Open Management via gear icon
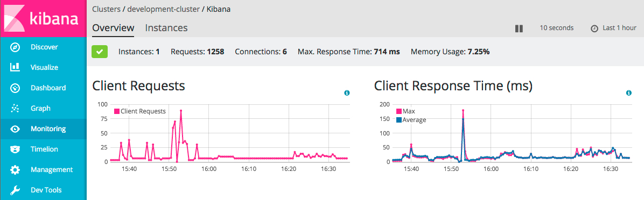 [x=15, y=170]
